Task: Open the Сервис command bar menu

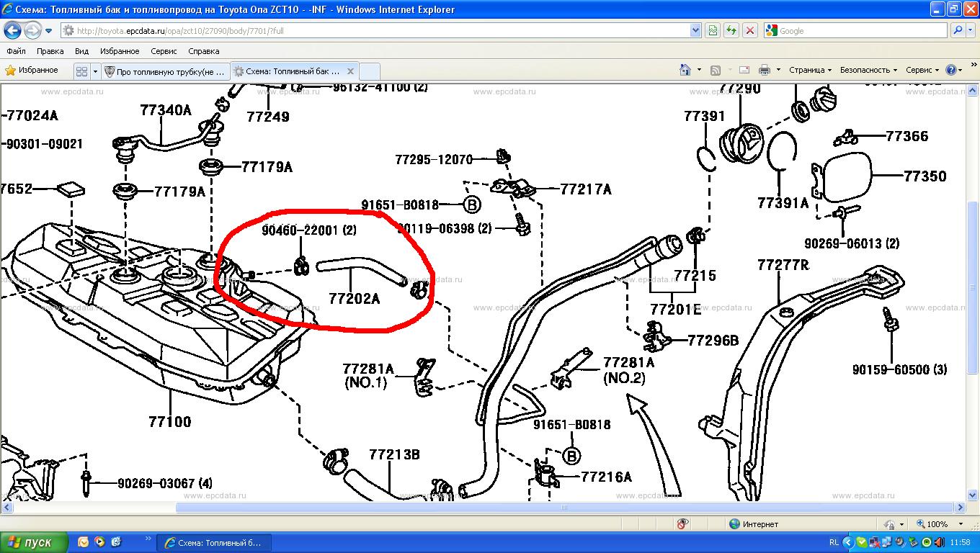Action: click(x=922, y=70)
